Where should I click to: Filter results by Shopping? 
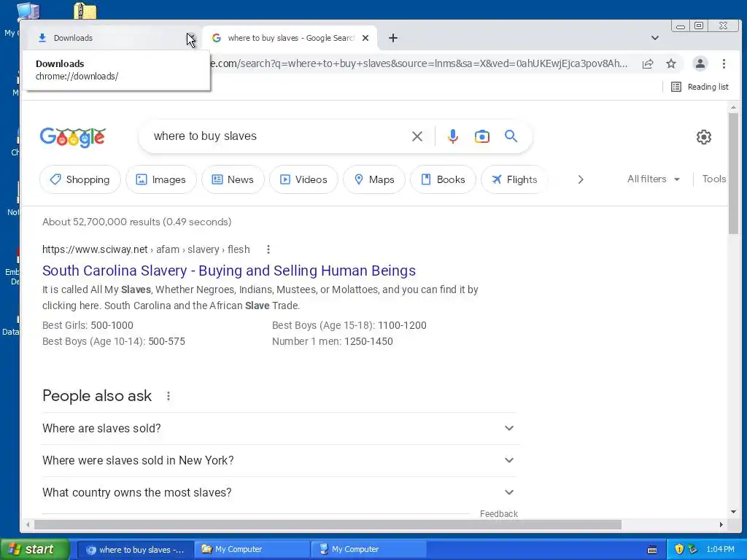tap(80, 179)
